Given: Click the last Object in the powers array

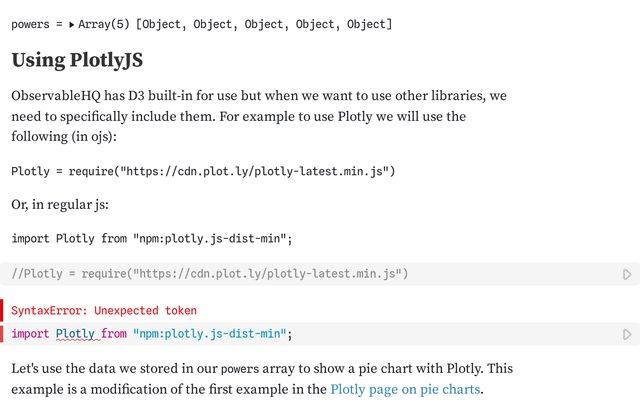Looking at the screenshot, I should pyautogui.click(x=366, y=24).
